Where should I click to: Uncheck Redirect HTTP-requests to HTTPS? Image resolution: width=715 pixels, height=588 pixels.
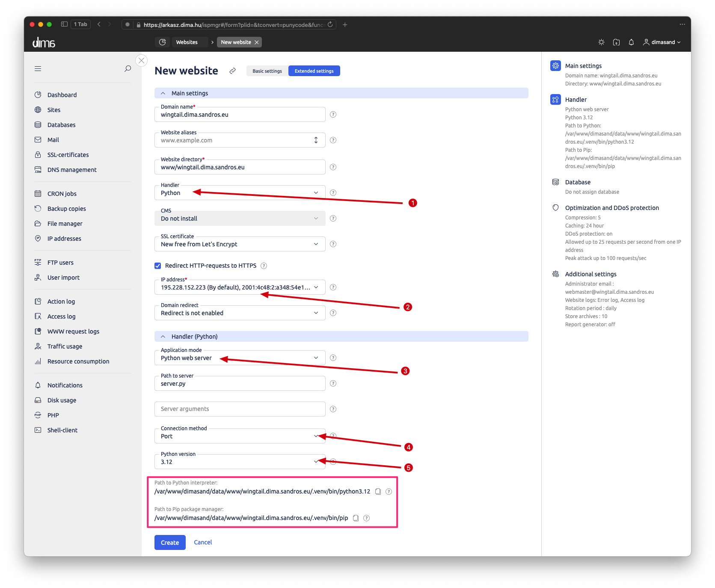158,266
